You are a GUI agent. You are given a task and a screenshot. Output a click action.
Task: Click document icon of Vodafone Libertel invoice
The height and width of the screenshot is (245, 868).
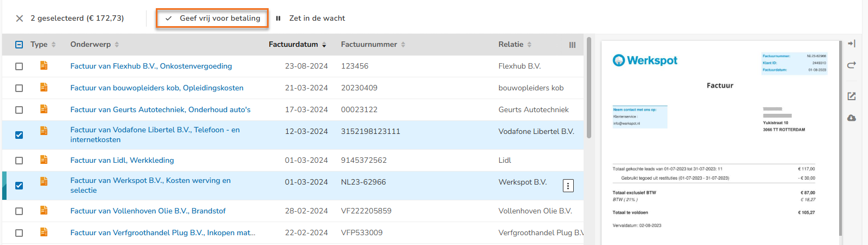44,131
